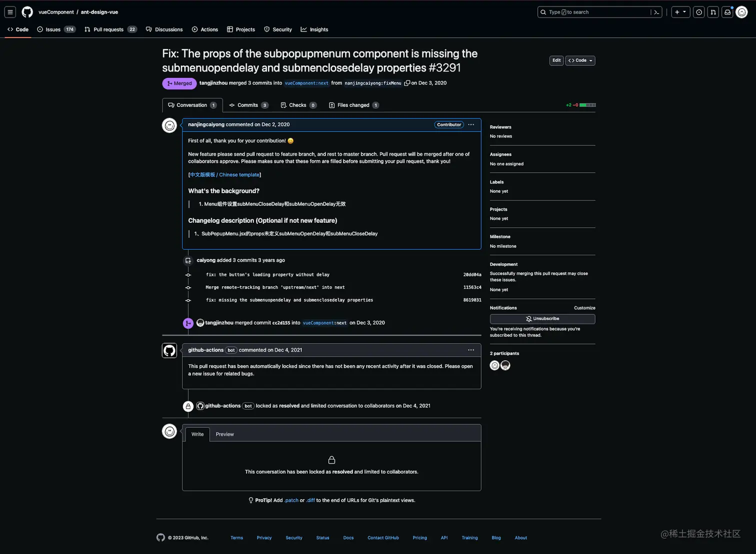This screenshot has width=756, height=554.
Task: Click the Edit title button
Action: pos(556,60)
